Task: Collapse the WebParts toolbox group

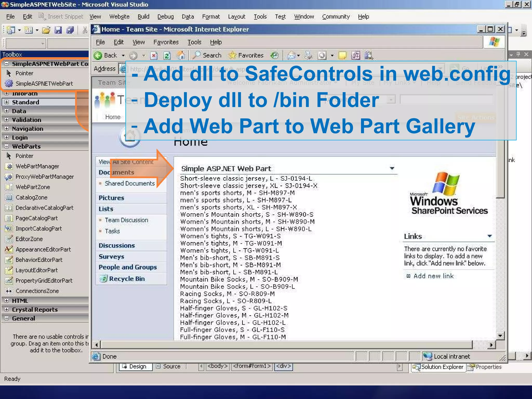Action: click(7, 146)
